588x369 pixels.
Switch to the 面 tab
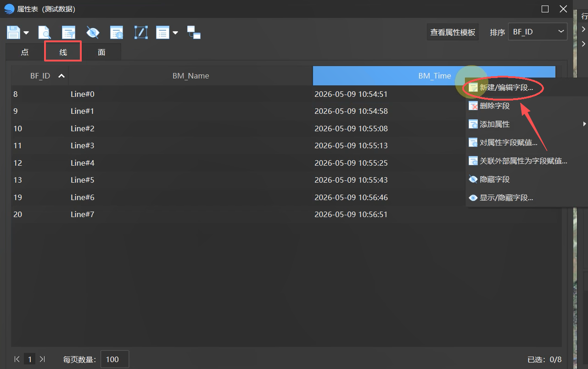[x=101, y=52]
